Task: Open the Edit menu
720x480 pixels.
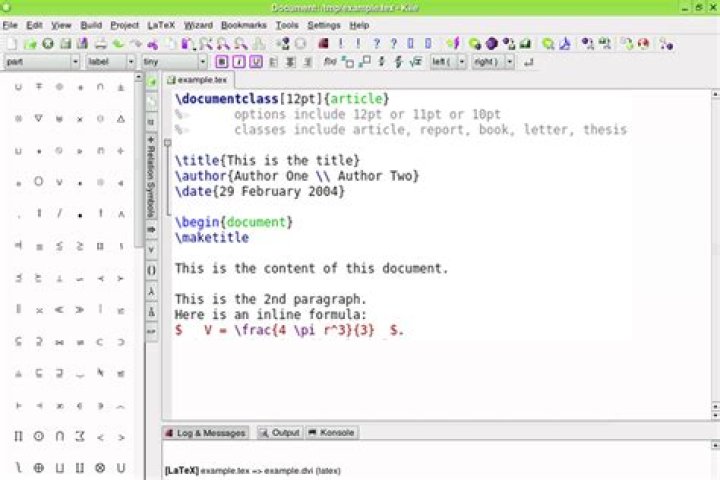Action: point(34,25)
